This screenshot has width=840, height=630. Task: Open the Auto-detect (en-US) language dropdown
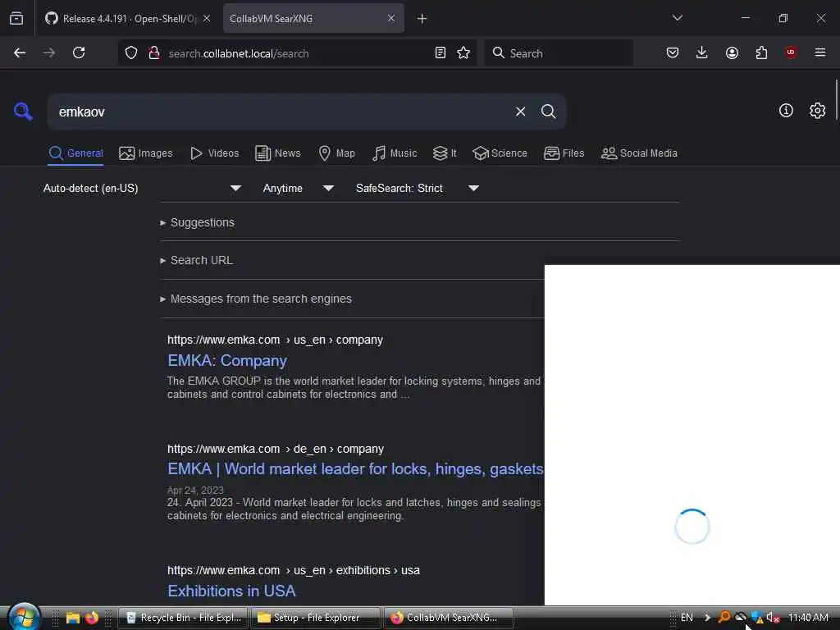[x=143, y=188]
